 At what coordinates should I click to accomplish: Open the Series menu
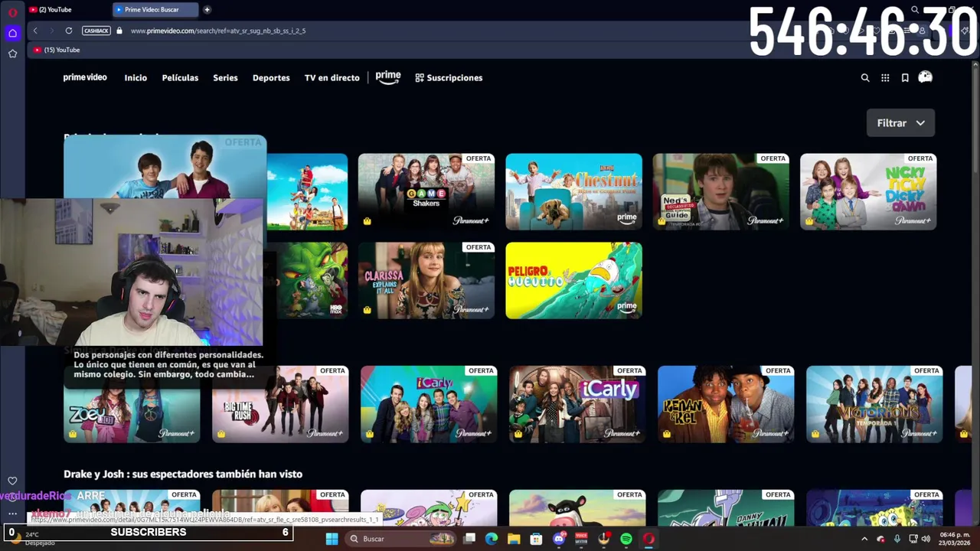(225, 78)
